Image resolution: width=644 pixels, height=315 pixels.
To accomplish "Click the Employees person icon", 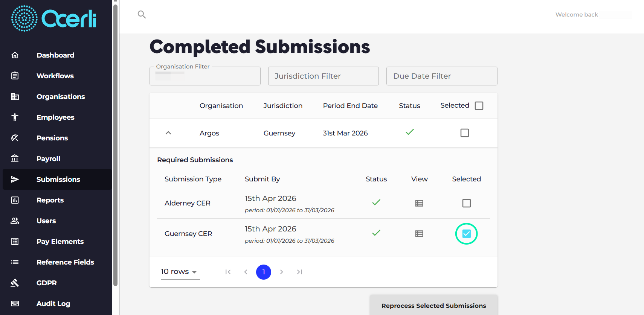I will 15,117.
